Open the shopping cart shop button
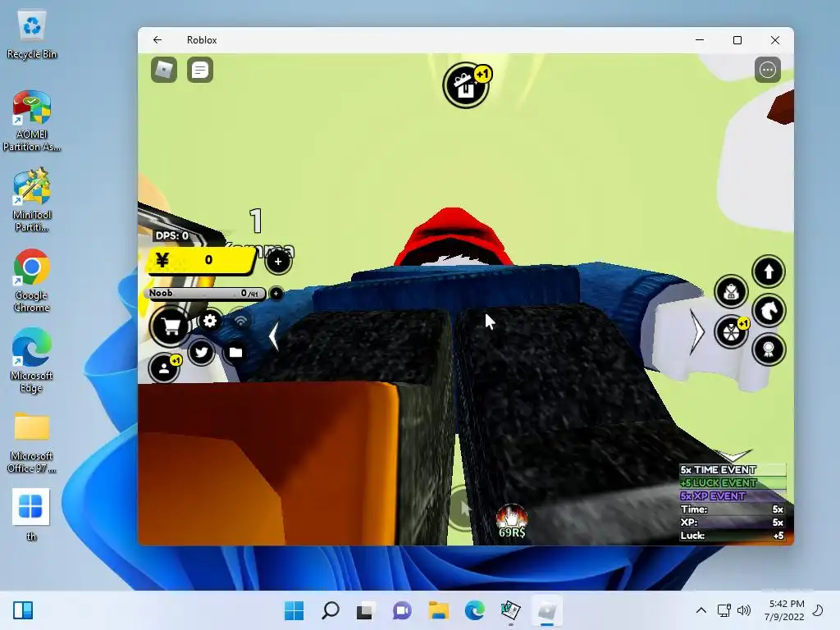Screen dimensions: 840x630 [170, 325]
